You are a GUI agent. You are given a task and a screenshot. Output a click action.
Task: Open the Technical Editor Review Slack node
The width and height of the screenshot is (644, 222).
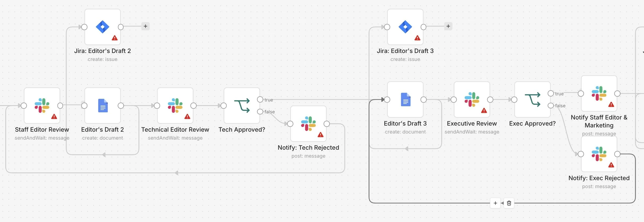tap(175, 105)
